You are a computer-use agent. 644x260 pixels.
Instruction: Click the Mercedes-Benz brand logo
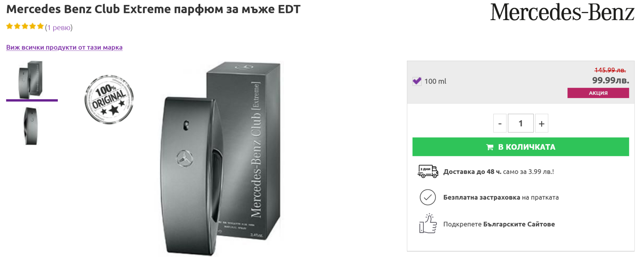[562, 13]
